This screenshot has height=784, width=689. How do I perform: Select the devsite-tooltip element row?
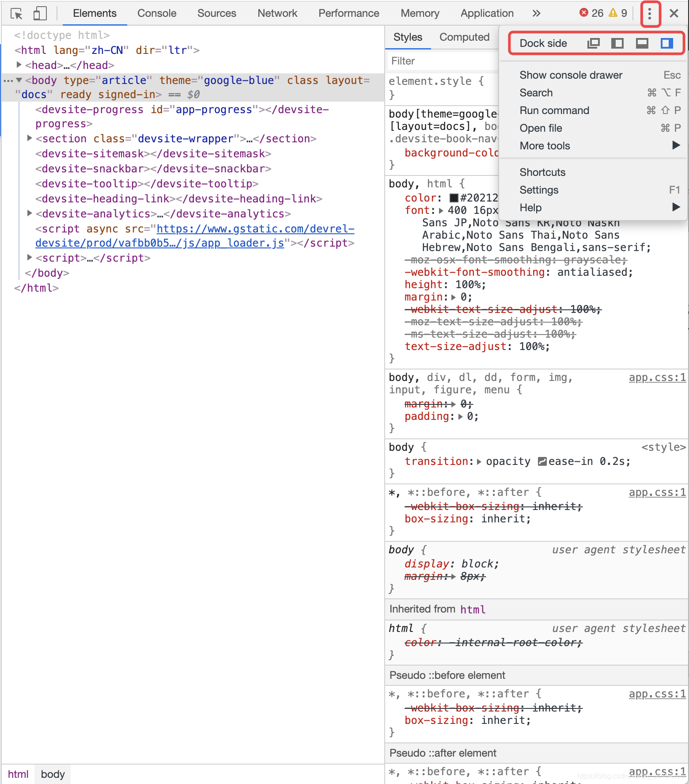(x=147, y=184)
